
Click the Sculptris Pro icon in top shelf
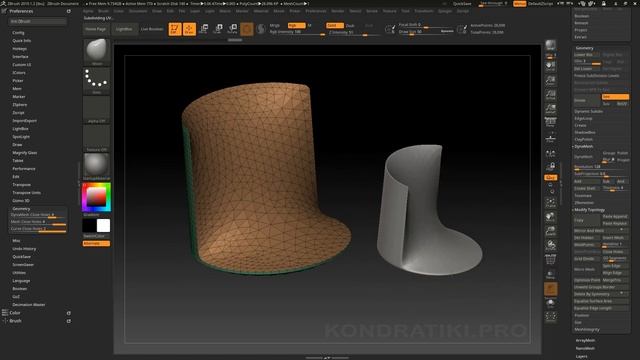(261, 29)
